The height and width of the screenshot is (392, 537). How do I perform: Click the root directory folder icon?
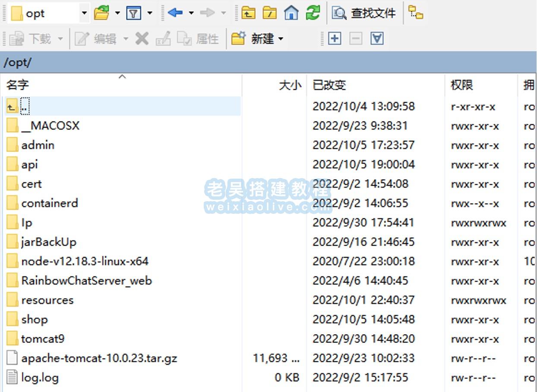pos(270,13)
